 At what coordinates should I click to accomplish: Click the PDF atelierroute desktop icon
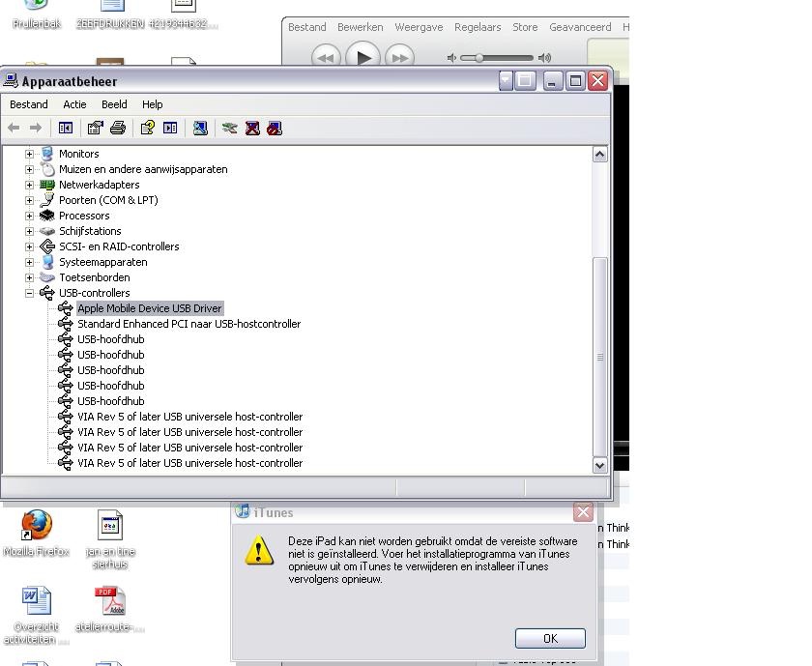110,600
